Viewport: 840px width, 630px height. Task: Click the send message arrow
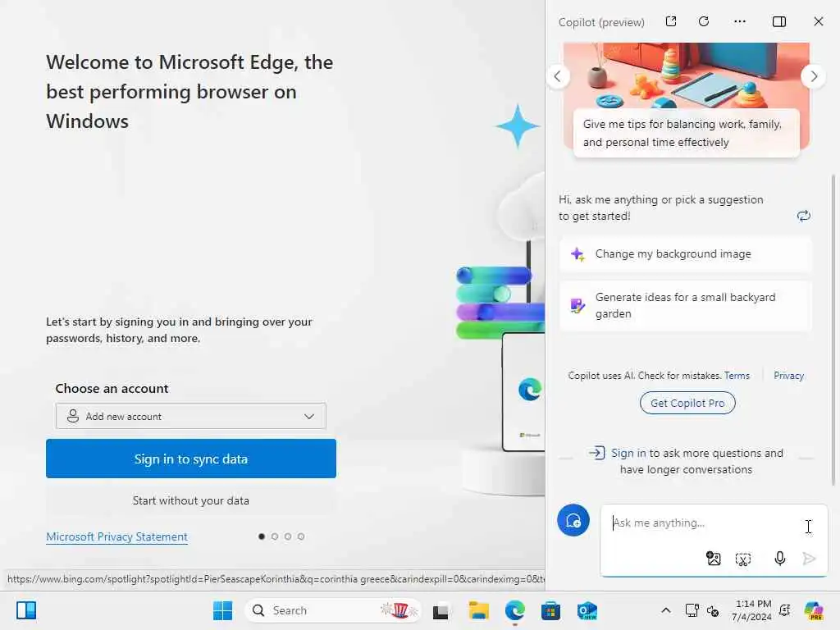[809, 559]
